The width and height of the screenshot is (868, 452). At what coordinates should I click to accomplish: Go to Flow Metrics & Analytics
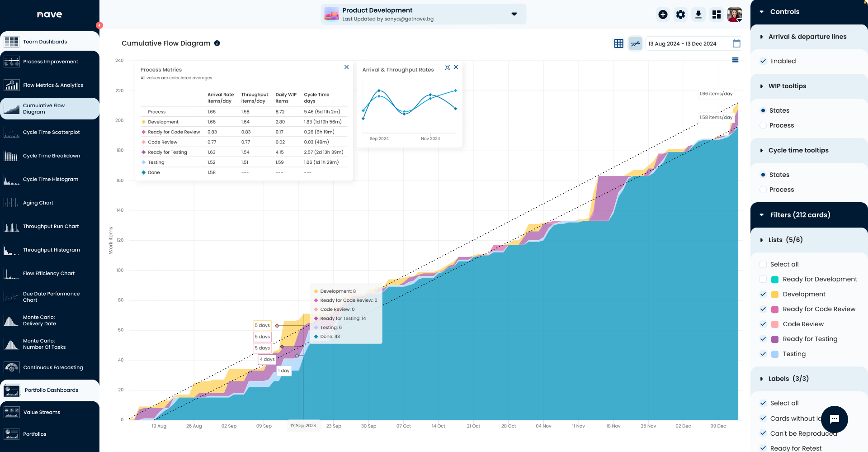pos(53,85)
